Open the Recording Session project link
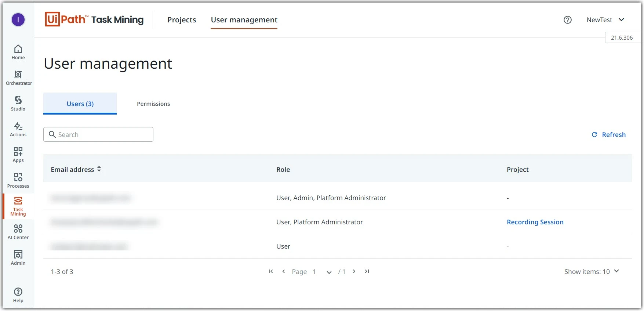 (x=535, y=222)
